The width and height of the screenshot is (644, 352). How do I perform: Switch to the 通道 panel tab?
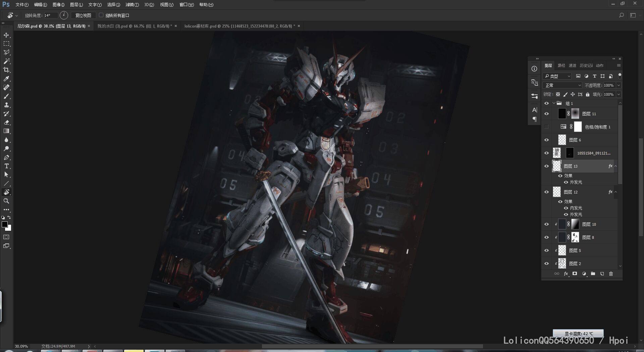pos(572,65)
